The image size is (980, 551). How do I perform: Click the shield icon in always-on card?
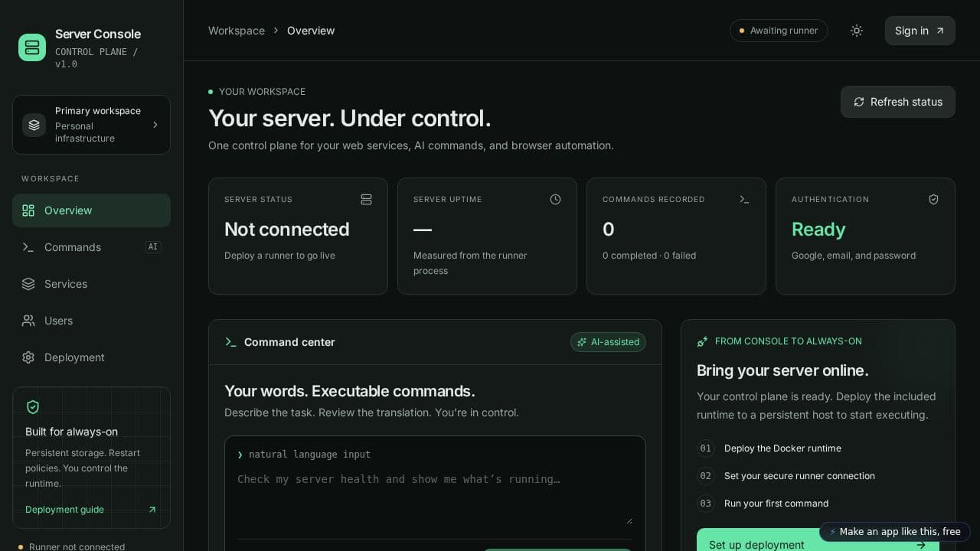click(33, 407)
